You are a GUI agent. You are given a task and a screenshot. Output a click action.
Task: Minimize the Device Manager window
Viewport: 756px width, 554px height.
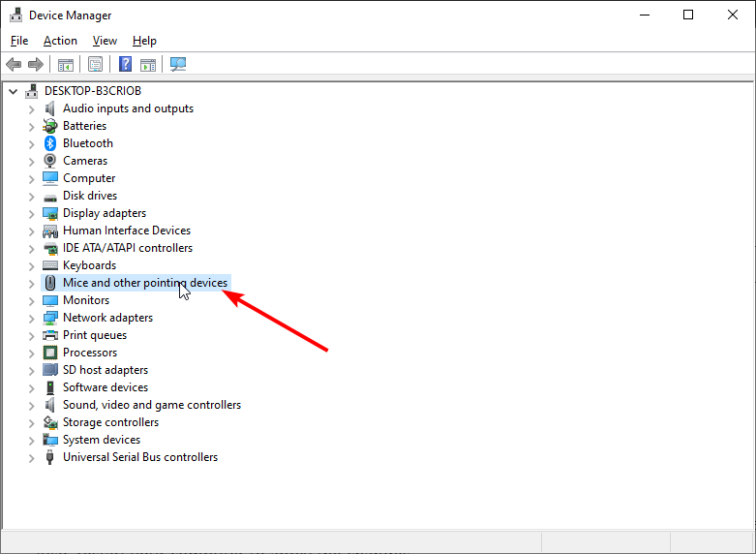[x=645, y=15]
